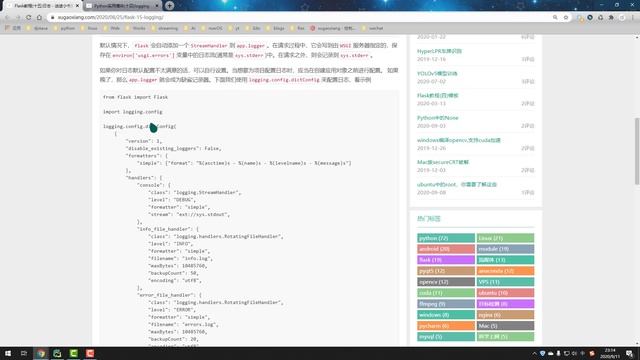Open the YOLOv5 article link

coord(437,73)
